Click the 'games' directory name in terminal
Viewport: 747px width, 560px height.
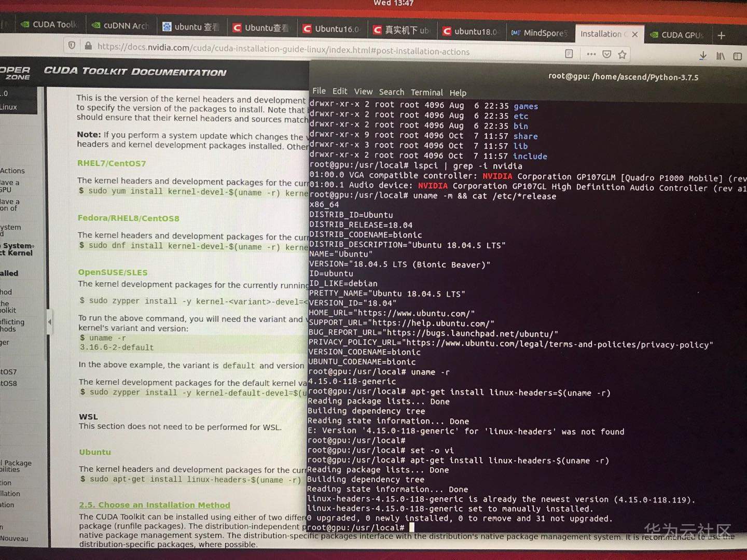click(x=526, y=106)
